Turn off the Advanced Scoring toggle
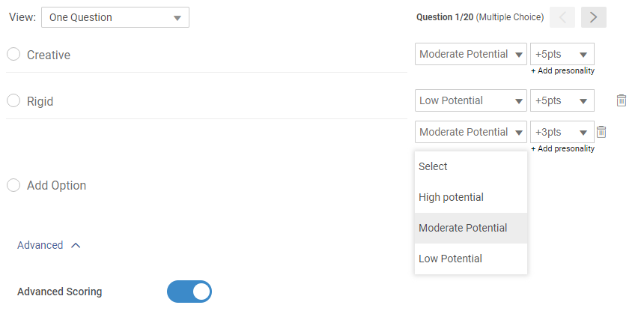The image size is (644, 323). click(x=189, y=292)
